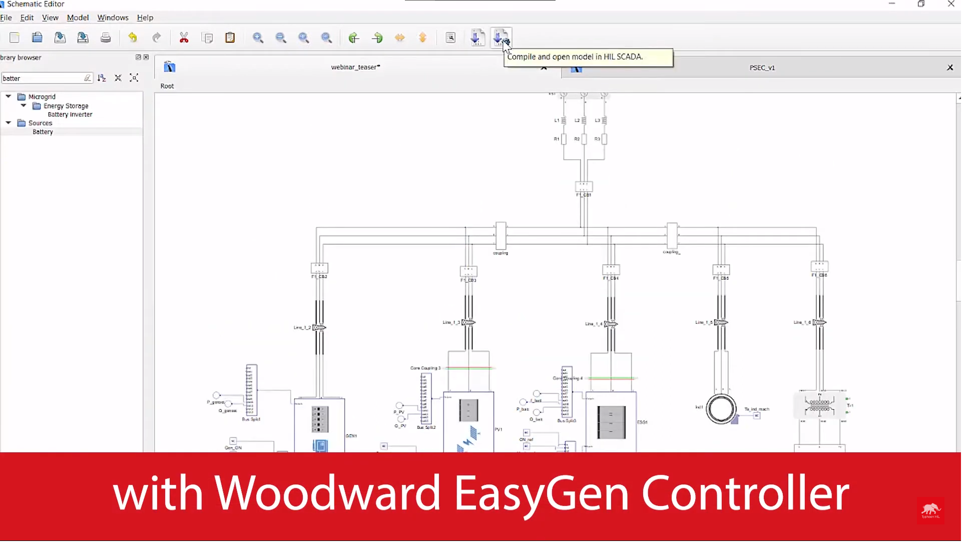Expand the Microgrid tree node
Viewport: 980px width, 553px height.
point(8,96)
